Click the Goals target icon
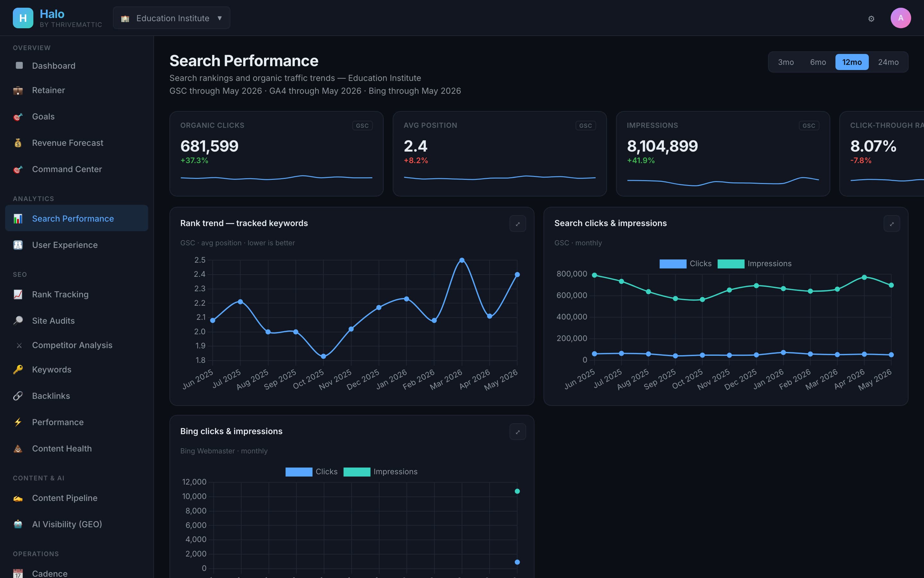This screenshot has width=924, height=578. coord(18,117)
